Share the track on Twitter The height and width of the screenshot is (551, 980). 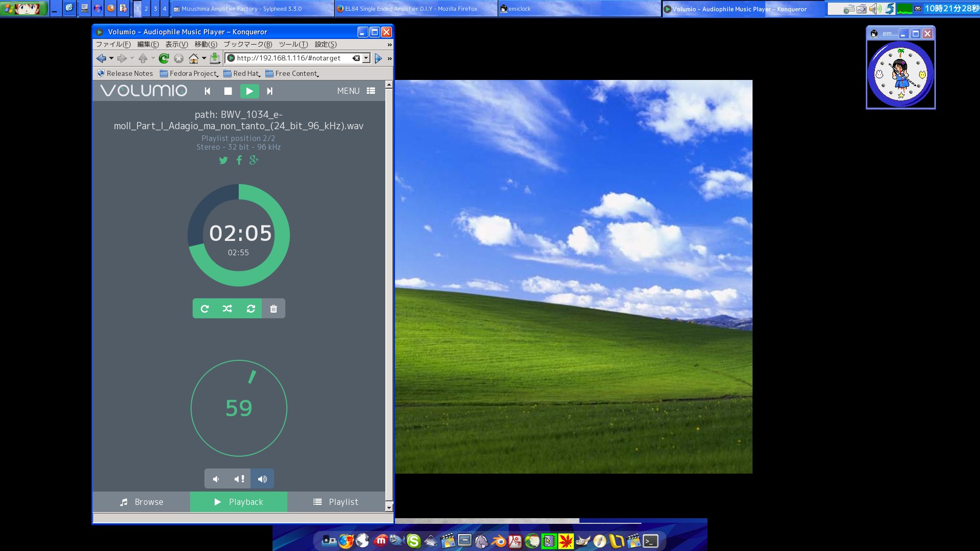point(223,160)
